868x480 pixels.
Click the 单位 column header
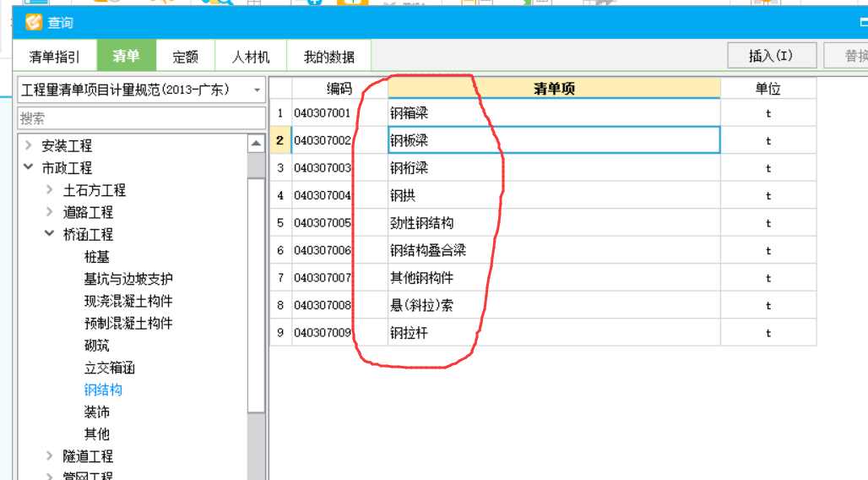pyautogui.click(x=768, y=88)
